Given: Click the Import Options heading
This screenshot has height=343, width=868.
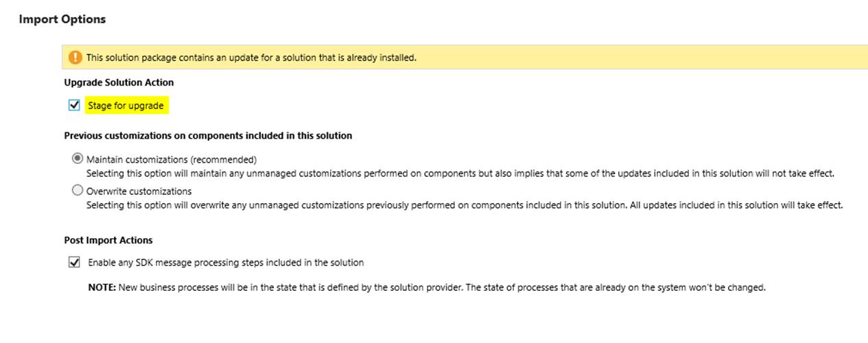Looking at the screenshot, I should (x=62, y=19).
